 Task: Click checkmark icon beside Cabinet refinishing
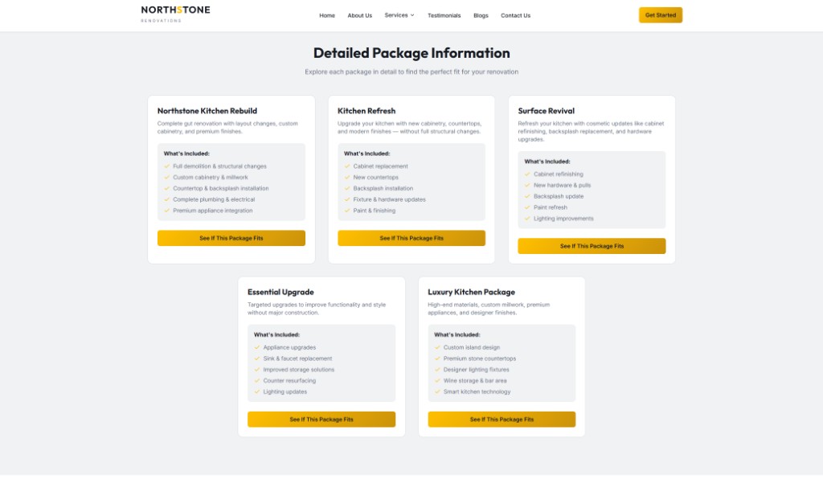(x=527, y=174)
